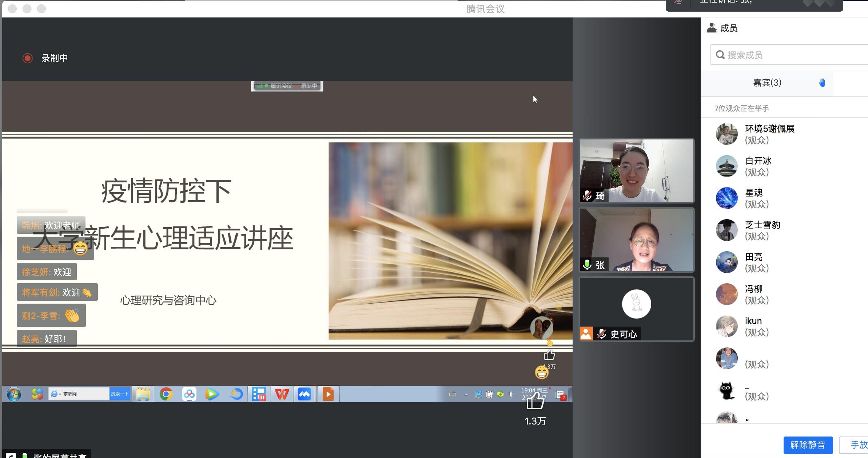This screenshot has height=458, width=868.
Task: Click the large thumbs-up like icon
Action: coord(535,401)
